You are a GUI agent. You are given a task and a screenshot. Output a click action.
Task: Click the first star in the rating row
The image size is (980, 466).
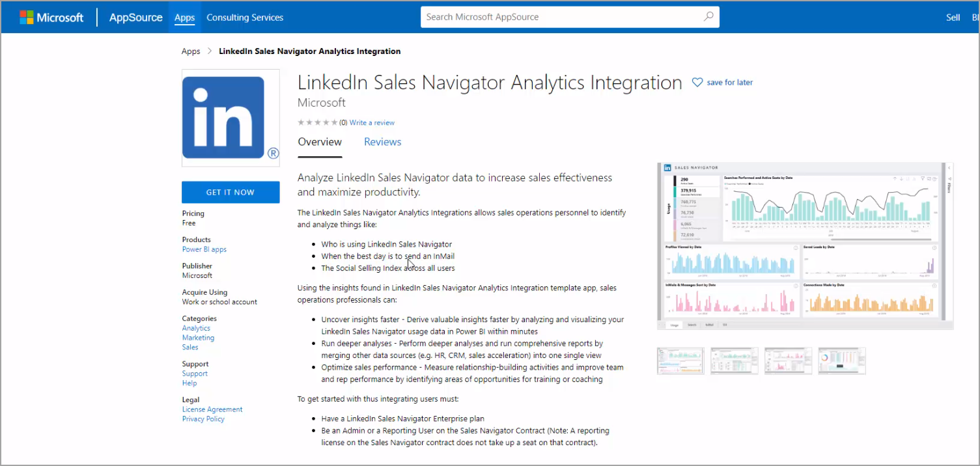click(300, 122)
